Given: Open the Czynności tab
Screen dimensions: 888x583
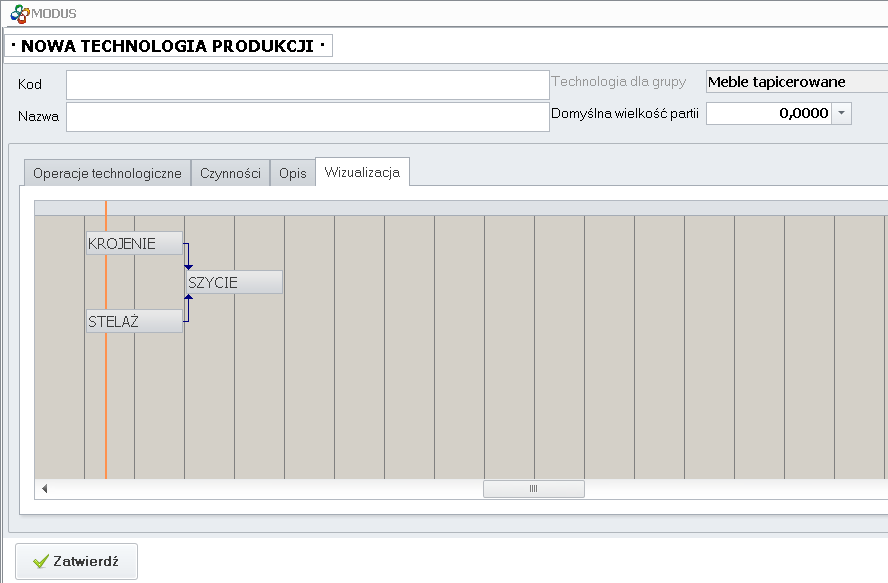Looking at the screenshot, I should coord(230,173).
